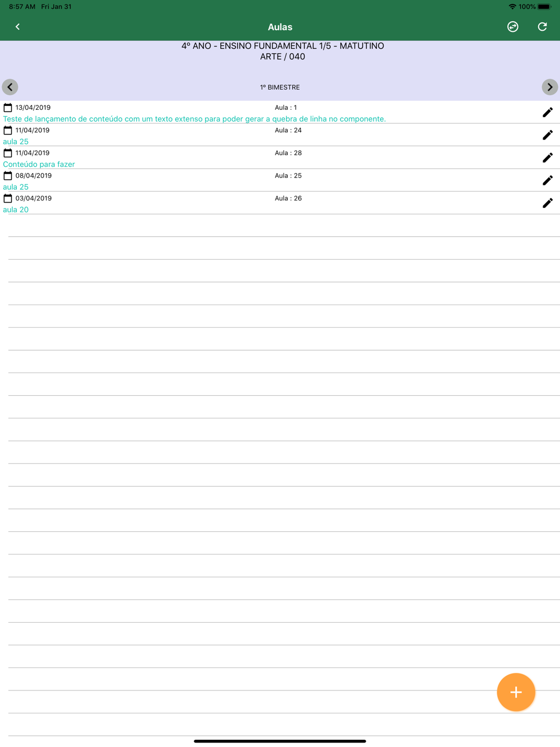Go back using the header back arrow

(x=17, y=27)
